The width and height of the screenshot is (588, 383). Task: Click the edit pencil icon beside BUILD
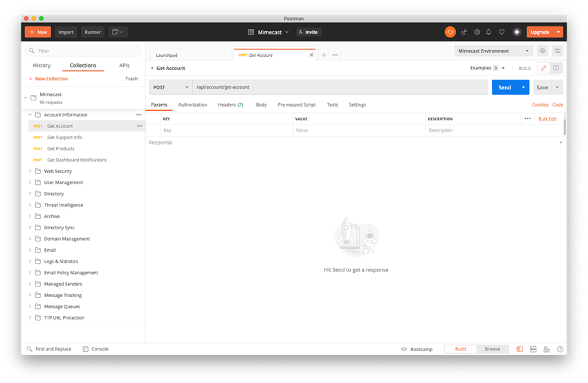[x=543, y=68]
